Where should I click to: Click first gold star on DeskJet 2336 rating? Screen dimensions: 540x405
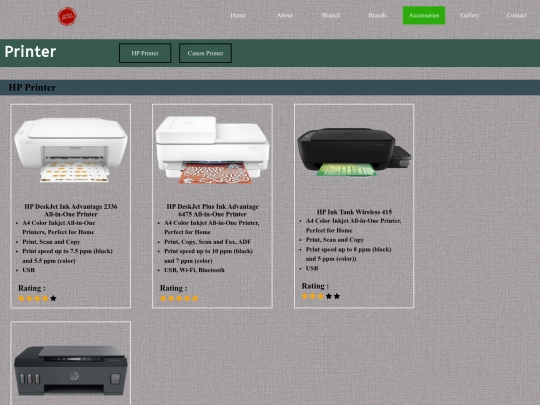click(x=21, y=298)
